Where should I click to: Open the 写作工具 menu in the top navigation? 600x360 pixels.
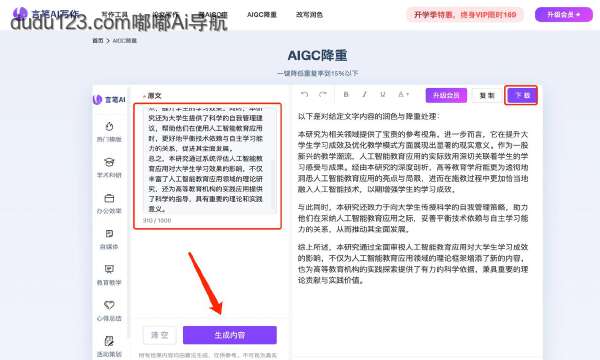tap(114, 15)
